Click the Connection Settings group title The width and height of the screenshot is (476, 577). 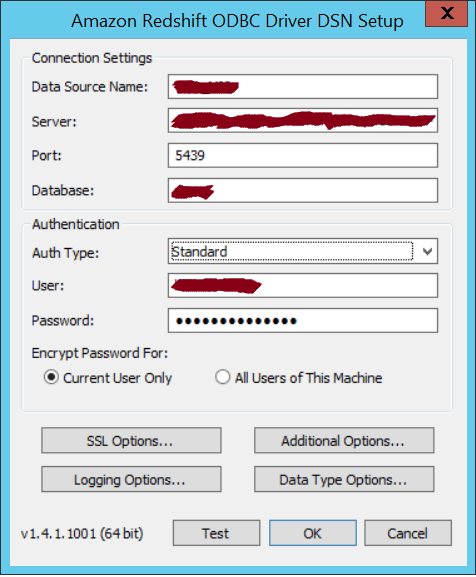[x=92, y=58]
